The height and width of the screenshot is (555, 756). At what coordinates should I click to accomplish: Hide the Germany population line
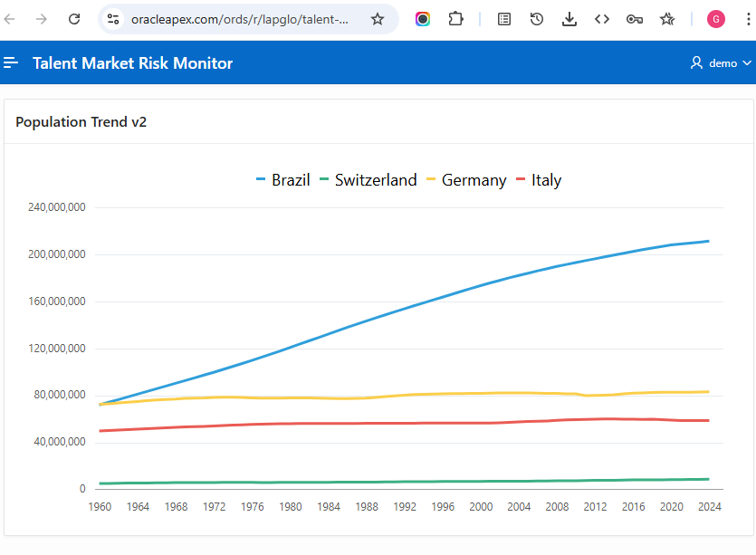pyautogui.click(x=464, y=179)
